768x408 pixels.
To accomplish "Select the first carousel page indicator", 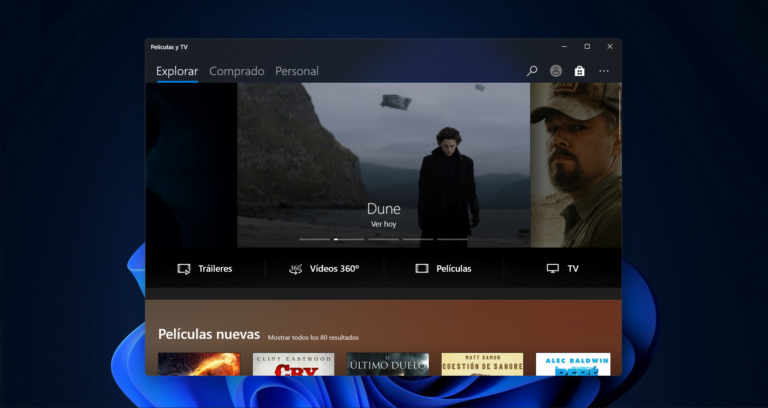I will click(314, 240).
